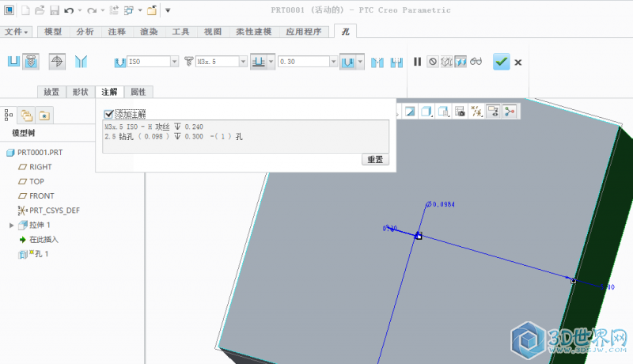Open the favorites tab icon
The image size is (633, 364).
[44, 116]
